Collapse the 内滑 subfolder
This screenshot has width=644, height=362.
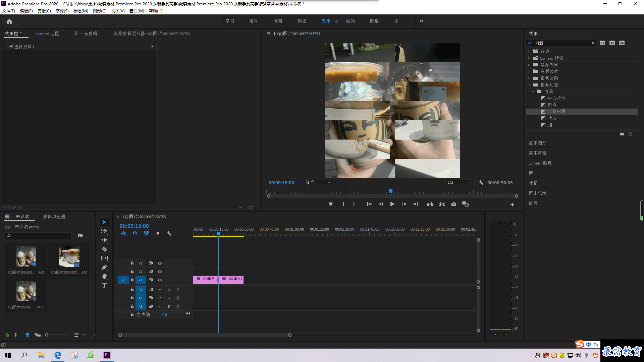pos(533,92)
